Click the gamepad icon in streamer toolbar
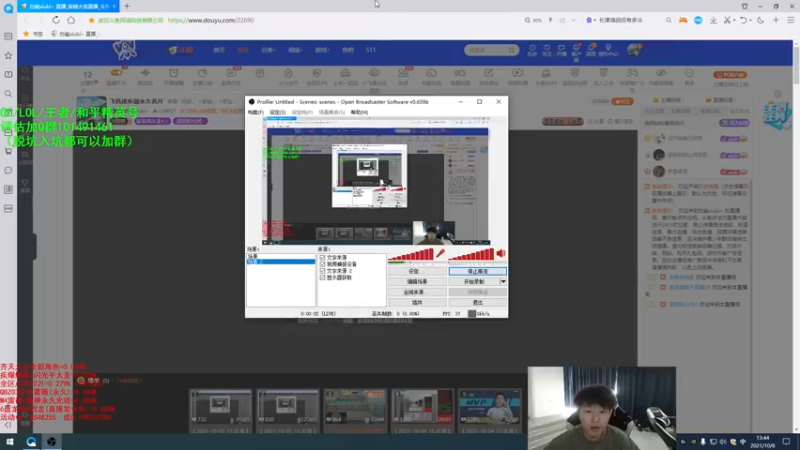Viewport: 800px width, 450px height. [x=632, y=73]
